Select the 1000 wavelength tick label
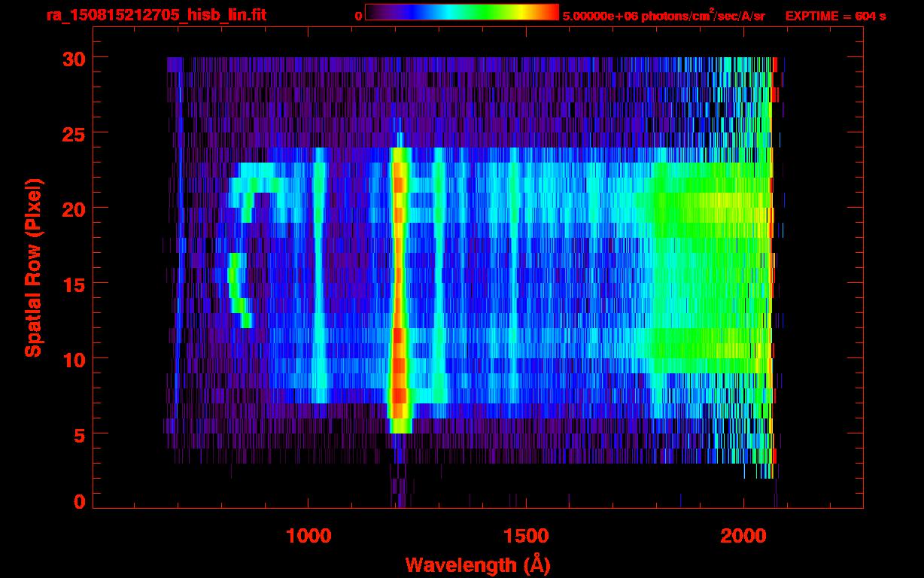Screen dimensions: 924x578 (x=309, y=535)
